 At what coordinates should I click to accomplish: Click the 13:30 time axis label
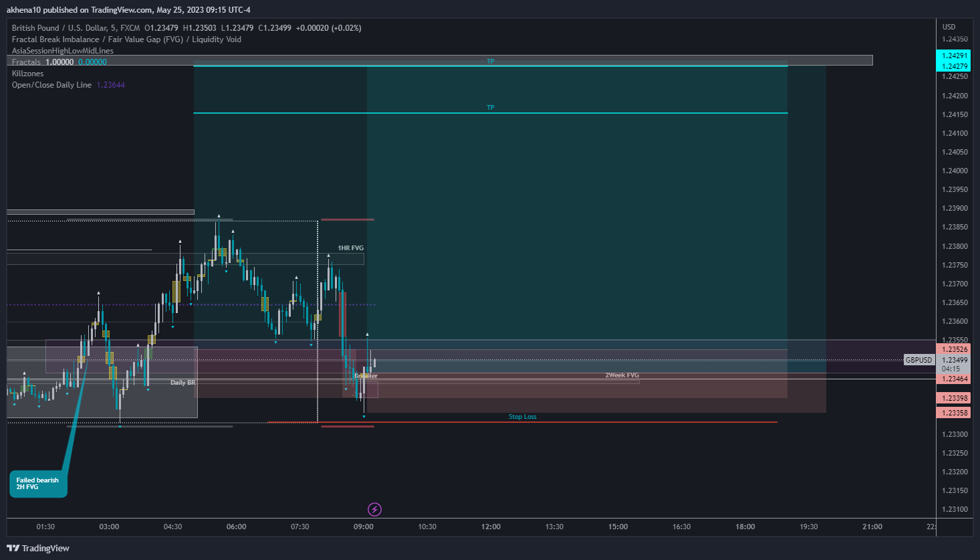click(554, 527)
